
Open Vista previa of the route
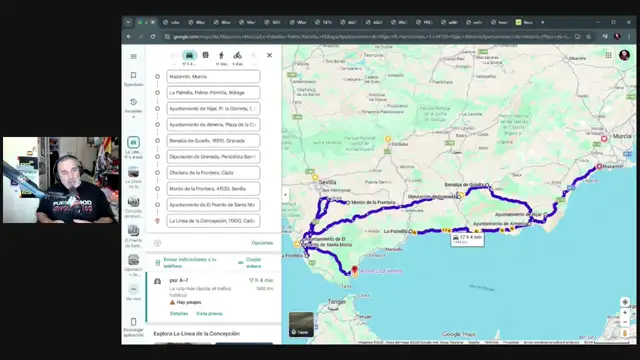pyautogui.click(x=209, y=313)
